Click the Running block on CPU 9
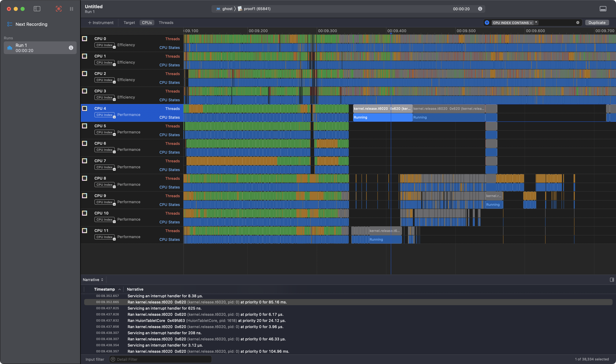616x364 pixels. pyautogui.click(x=494, y=205)
